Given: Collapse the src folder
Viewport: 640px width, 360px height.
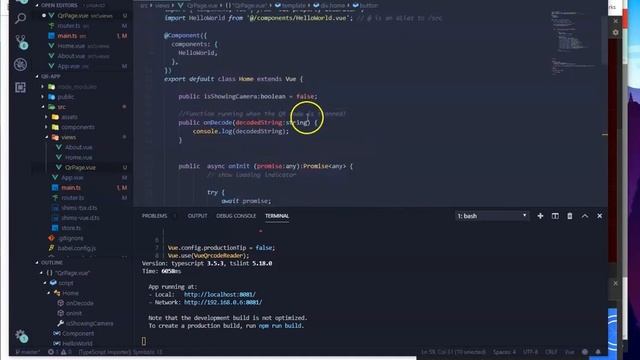Looking at the screenshot, I should tap(43, 107).
